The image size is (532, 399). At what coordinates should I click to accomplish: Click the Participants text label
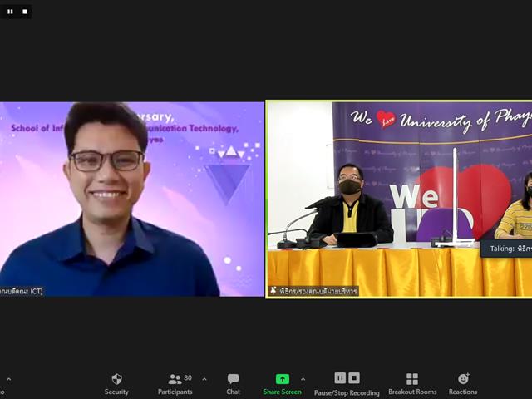pos(175,392)
